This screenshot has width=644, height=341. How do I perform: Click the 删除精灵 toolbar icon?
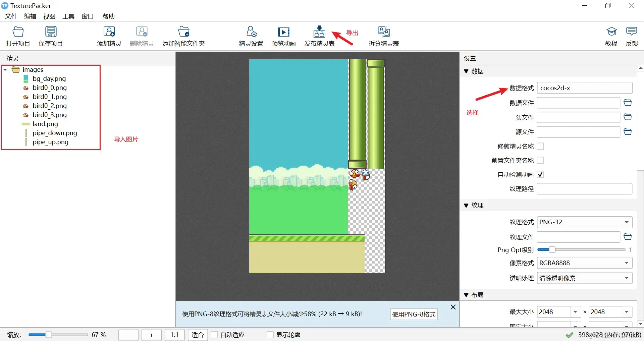[142, 32]
